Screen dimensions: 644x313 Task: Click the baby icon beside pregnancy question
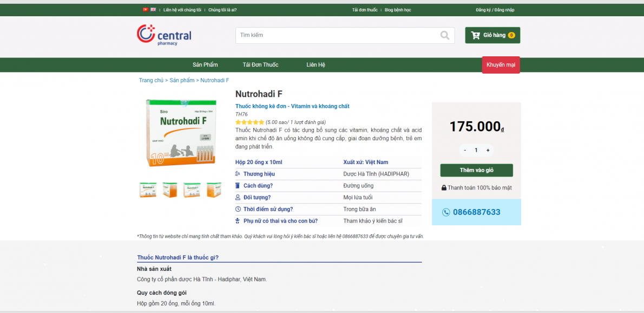tap(237, 220)
